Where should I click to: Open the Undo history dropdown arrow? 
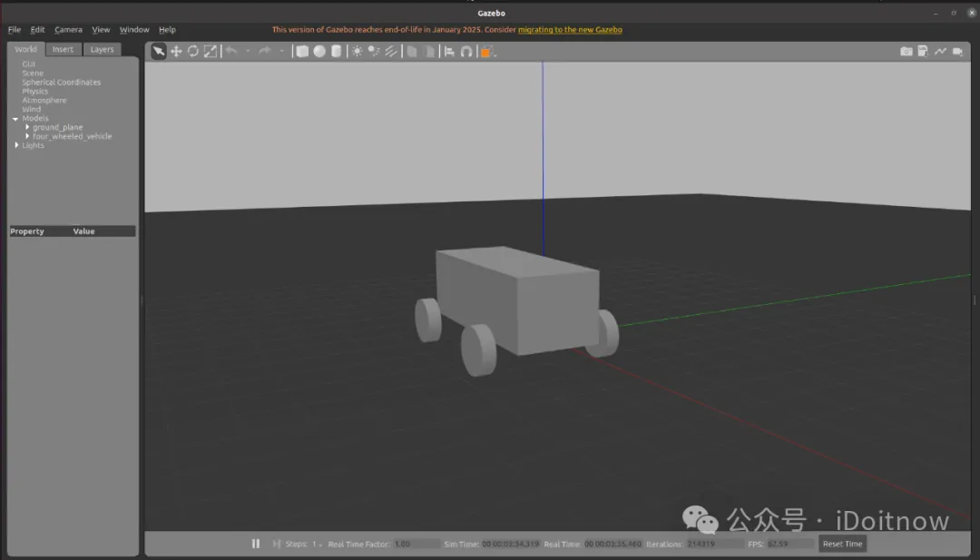coord(248,51)
